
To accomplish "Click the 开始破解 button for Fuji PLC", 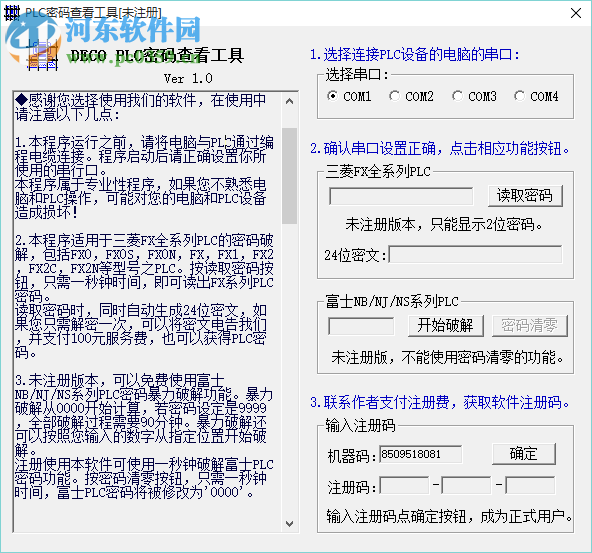I will [446, 325].
